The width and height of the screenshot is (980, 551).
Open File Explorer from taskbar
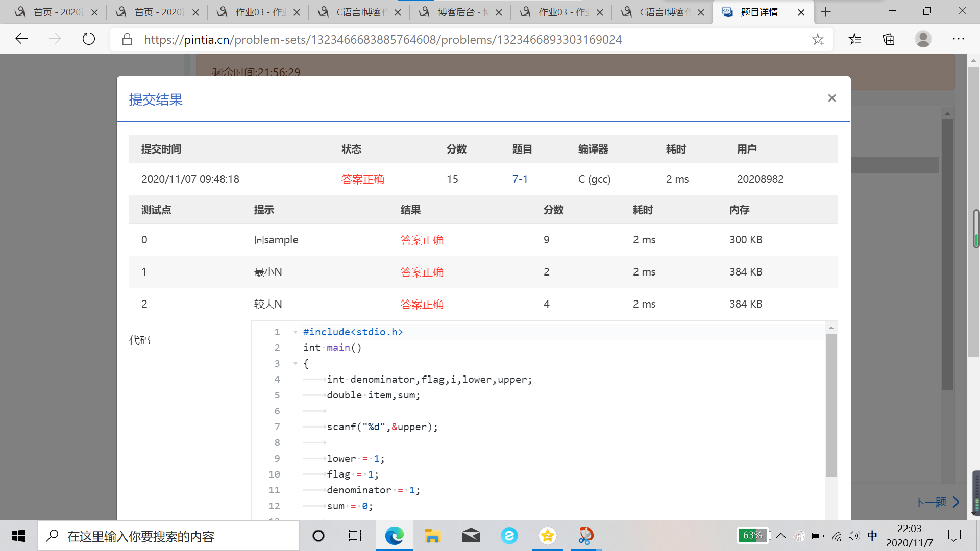(x=432, y=536)
